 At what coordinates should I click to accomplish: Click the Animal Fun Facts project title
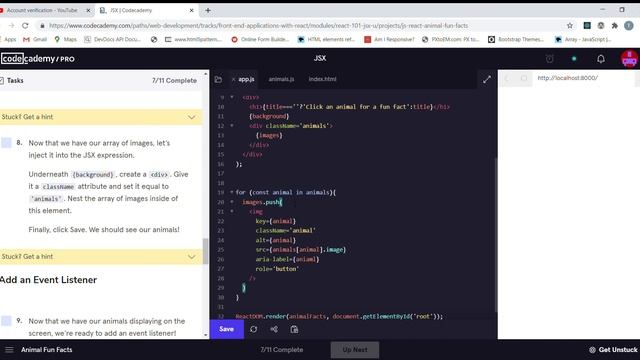coord(47,350)
